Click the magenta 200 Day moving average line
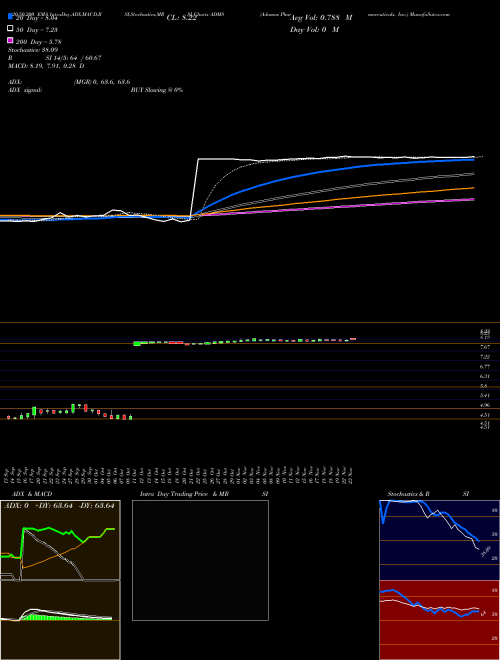The image size is (500, 660). pos(337,206)
